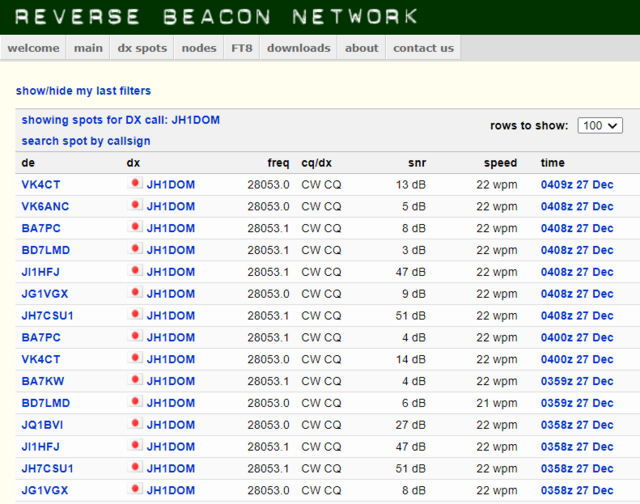Open the downloads tab

(298, 48)
